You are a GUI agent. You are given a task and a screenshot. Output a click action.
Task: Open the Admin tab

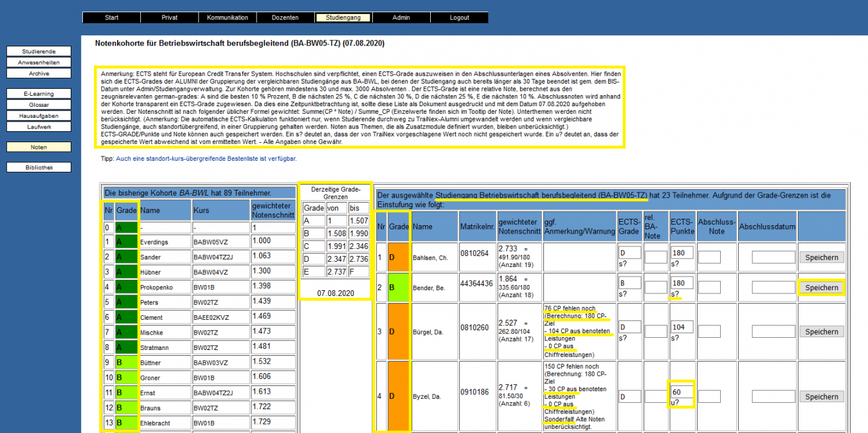click(401, 17)
